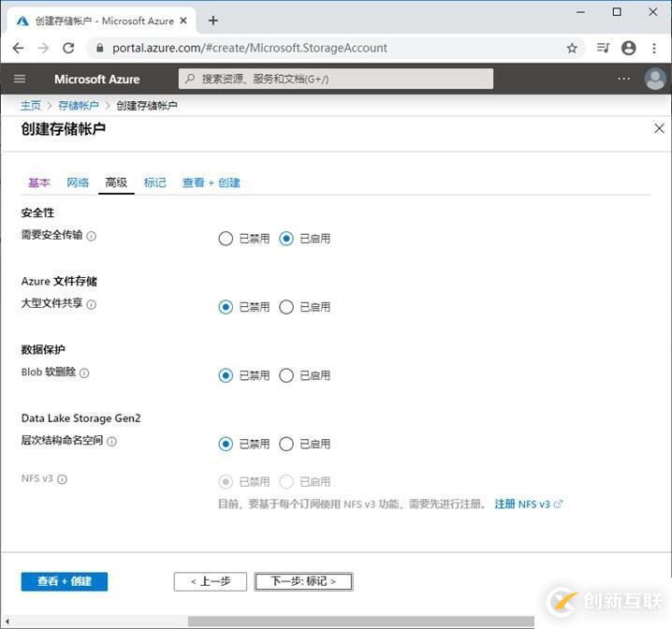Click the blue 查看 + 创建 button
Screen dimensions: 672x629
pos(65,581)
